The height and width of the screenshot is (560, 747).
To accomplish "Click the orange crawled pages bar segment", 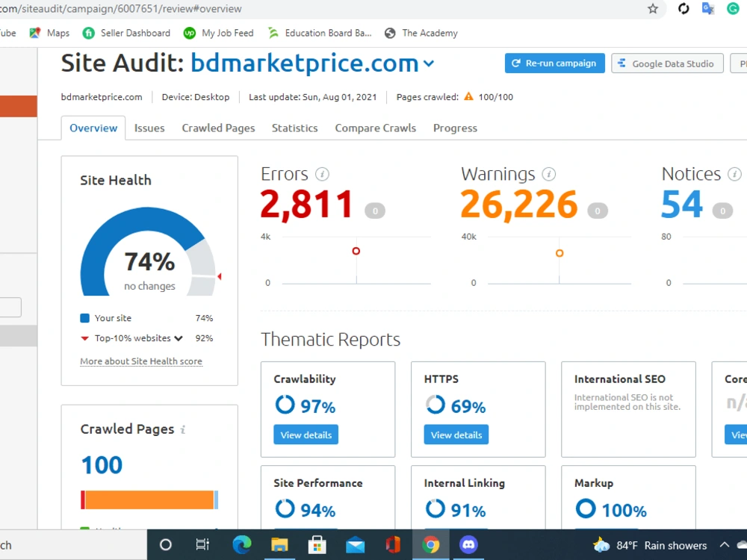I will (x=149, y=500).
